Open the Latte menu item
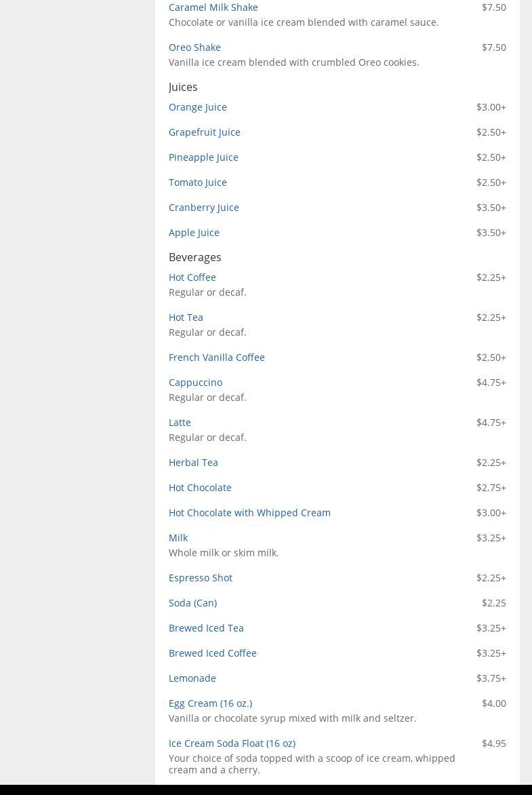Screen dimensions: 532x795 tap(180, 423)
